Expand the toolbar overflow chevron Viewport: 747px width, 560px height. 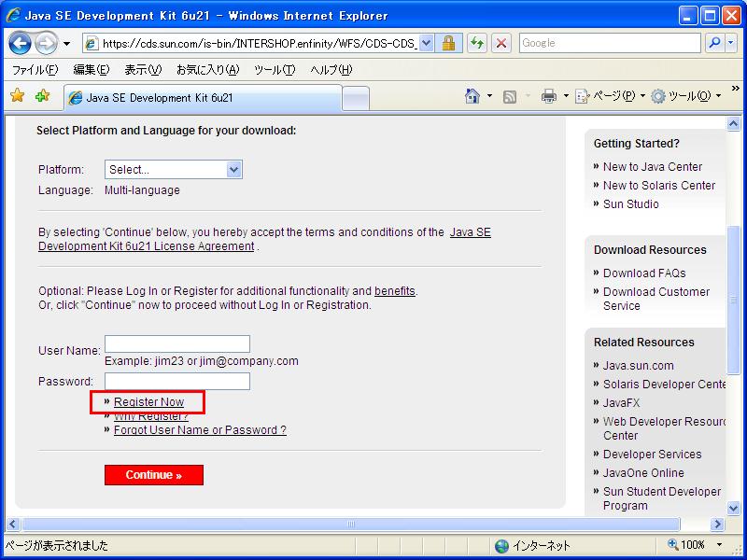pos(736,89)
